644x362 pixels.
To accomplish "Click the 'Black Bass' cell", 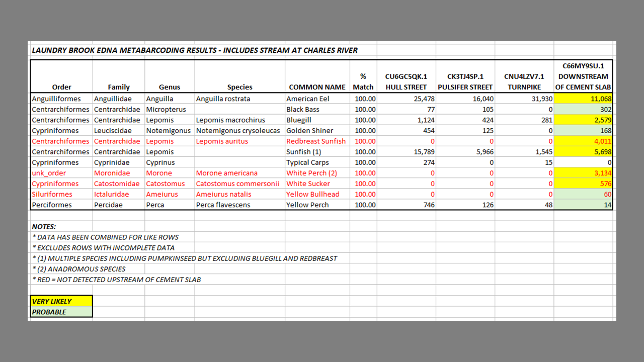I will coord(317,110).
